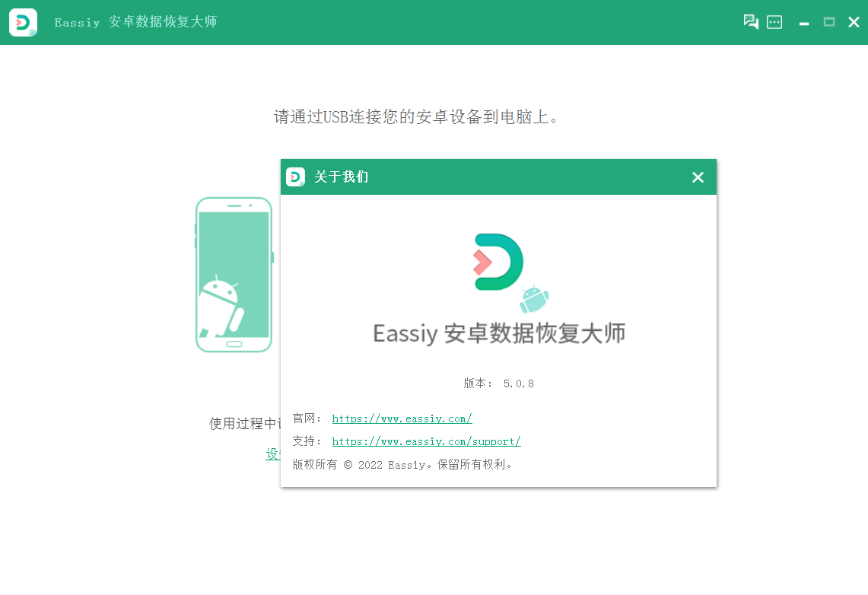Viewport: 868px width, 595px height.
Task: Maximize the Eassiy main window
Action: (x=828, y=22)
